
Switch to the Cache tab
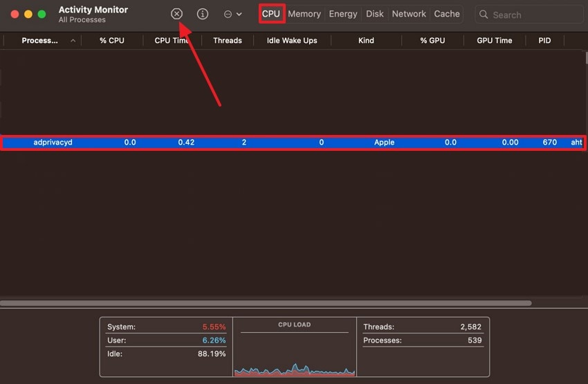pos(447,14)
